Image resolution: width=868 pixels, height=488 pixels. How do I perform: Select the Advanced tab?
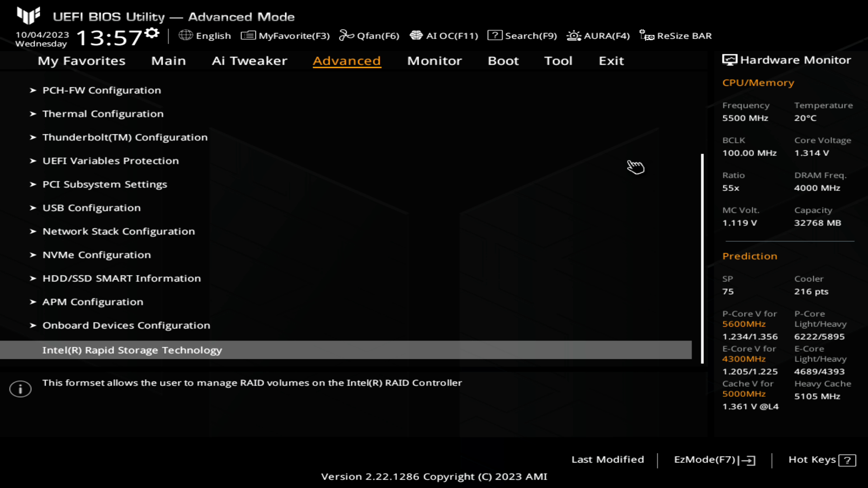tap(347, 60)
